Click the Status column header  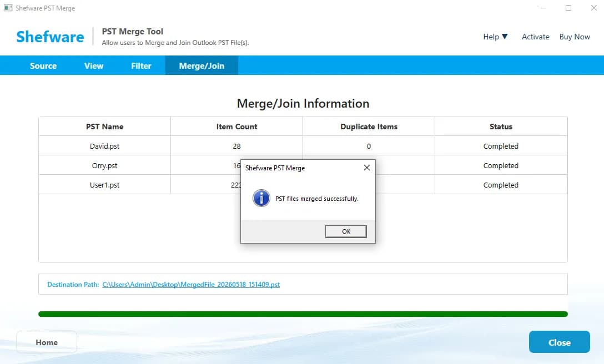(x=501, y=127)
